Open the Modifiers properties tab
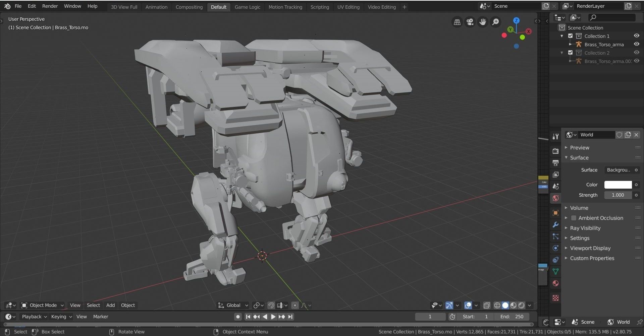This screenshot has height=336, width=644. [555, 224]
